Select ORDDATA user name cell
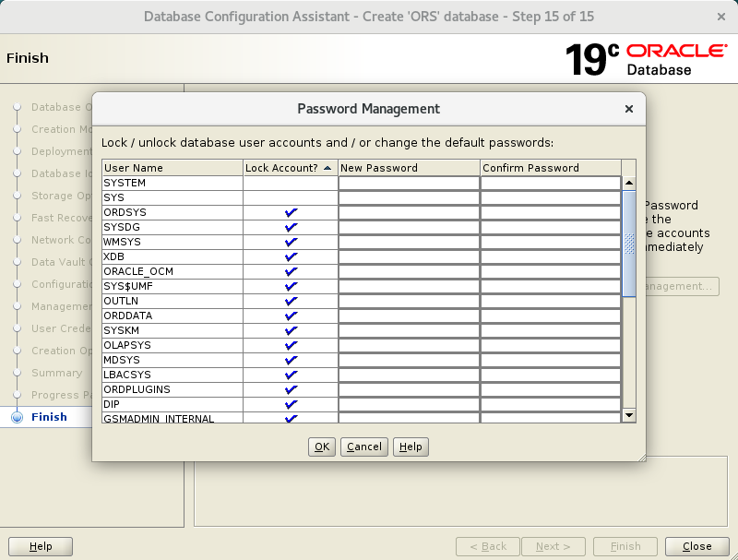This screenshot has height=560, width=738. coord(173,316)
